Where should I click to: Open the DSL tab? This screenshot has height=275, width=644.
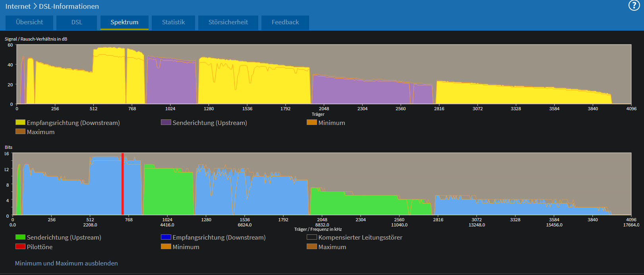tap(77, 22)
